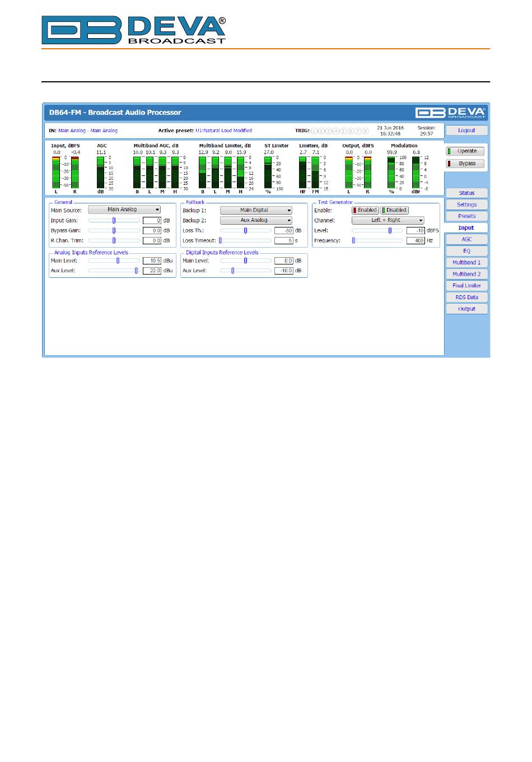Viewport: 532px width, 762px height.
Task: Switch processor to Operate mode
Action: tap(465, 151)
